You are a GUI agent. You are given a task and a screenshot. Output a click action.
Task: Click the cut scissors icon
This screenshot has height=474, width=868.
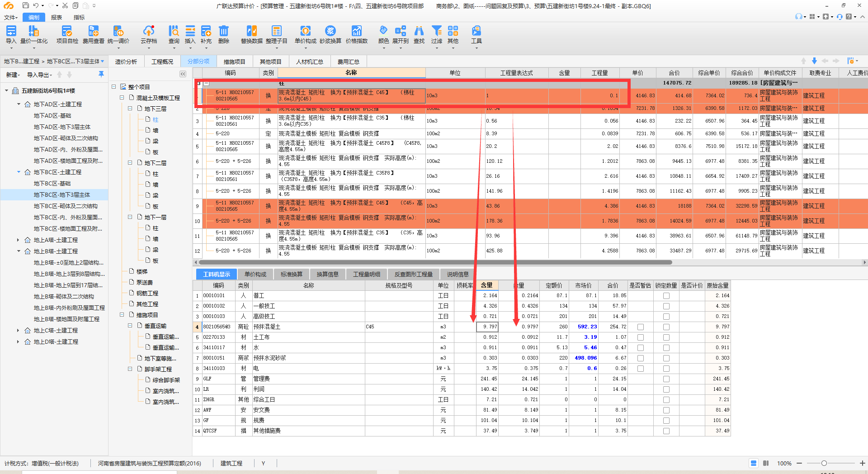pyautogui.click(x=65, y=5)
